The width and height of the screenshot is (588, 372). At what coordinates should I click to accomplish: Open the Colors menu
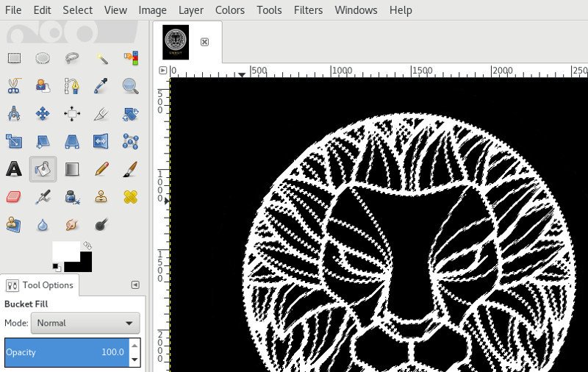tap(230, 10)
